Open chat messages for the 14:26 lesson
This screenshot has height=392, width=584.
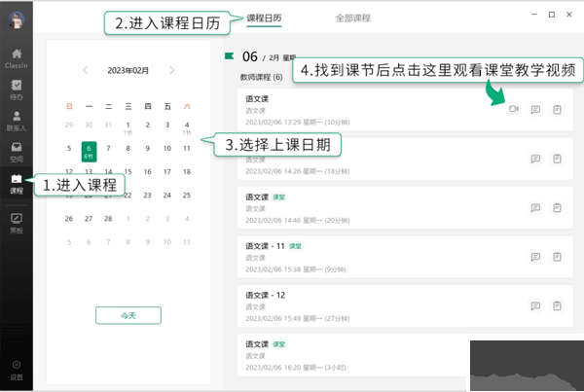pos(535,159)
